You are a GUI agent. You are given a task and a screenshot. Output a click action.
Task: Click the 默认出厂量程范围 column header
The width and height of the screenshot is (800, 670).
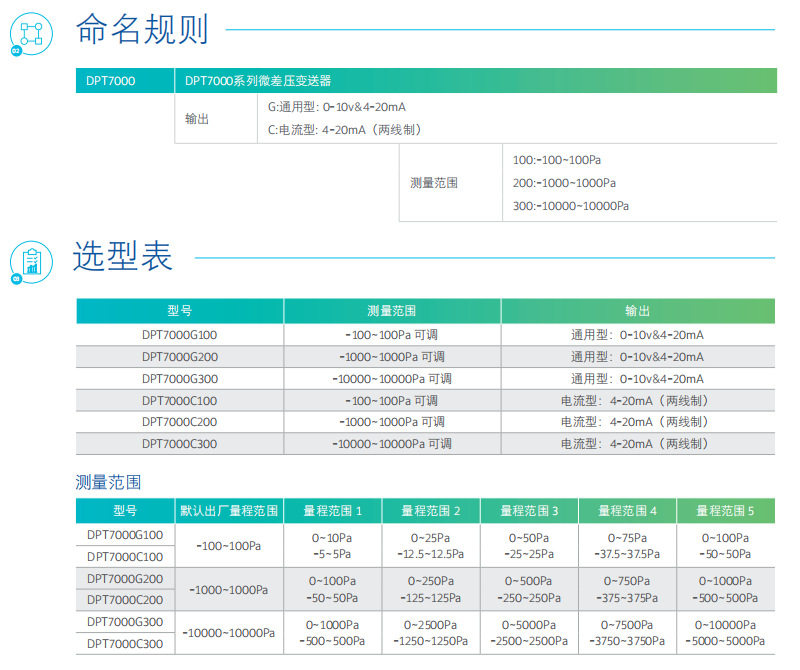(229, 511)
